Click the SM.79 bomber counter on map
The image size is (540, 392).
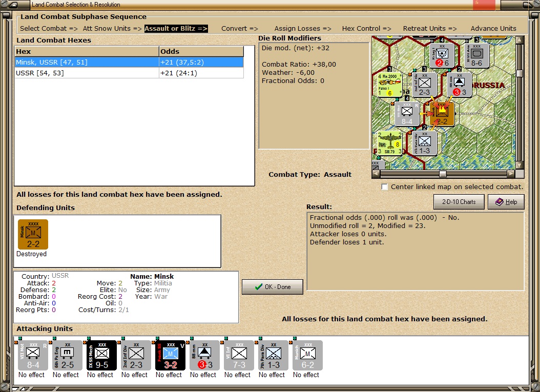click(390, 143)
